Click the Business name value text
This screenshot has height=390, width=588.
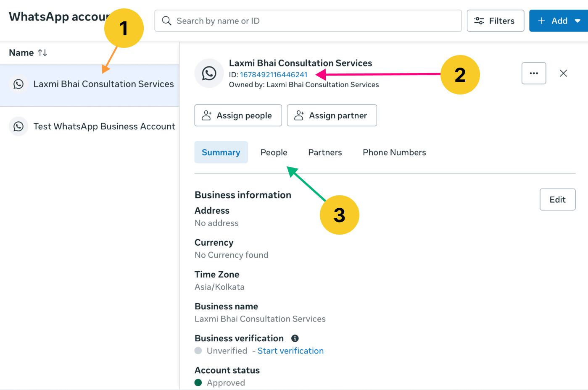point(260,319)
